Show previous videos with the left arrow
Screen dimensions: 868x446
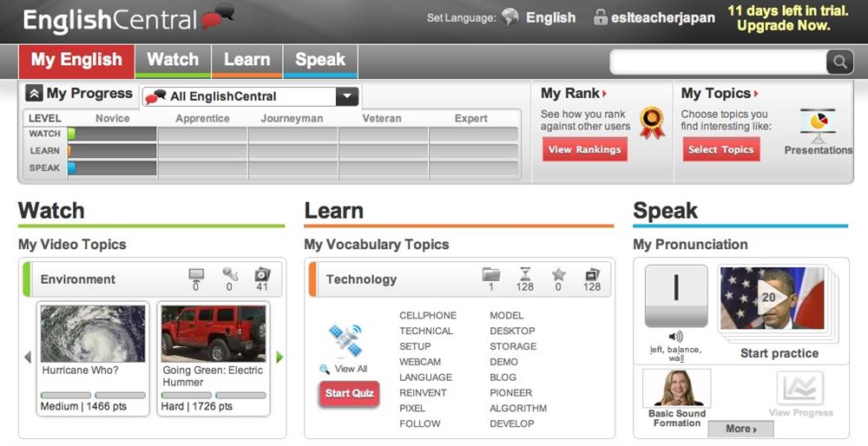click(x=28, y=357)
